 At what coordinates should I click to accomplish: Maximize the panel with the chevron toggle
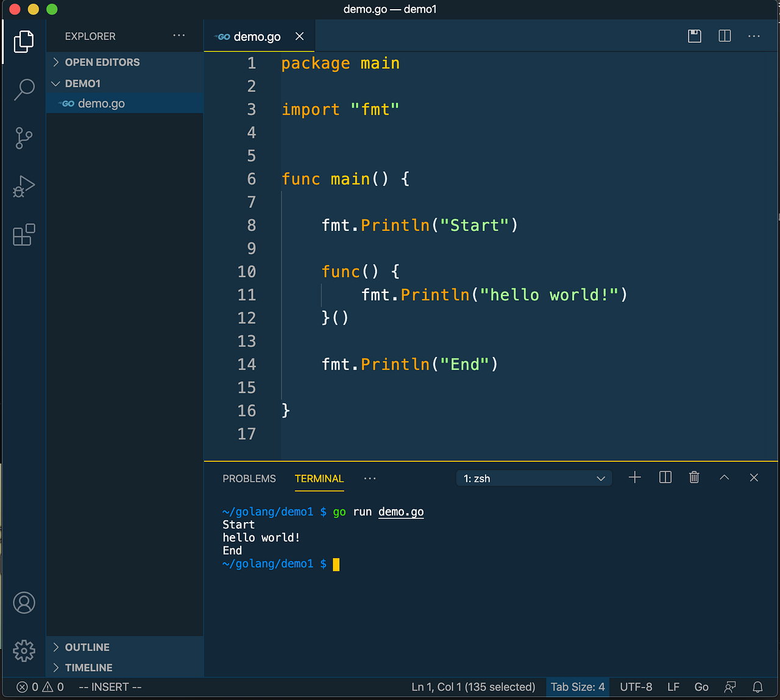pyautogui.click(x=724, y=477)
